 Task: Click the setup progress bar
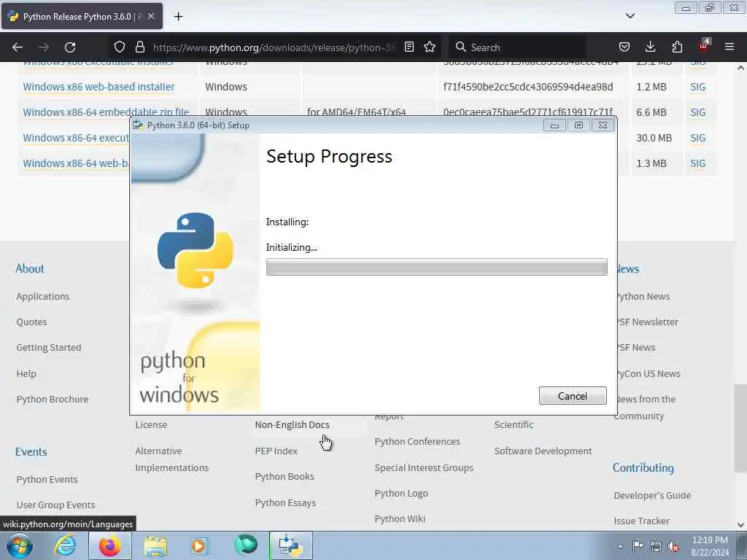tap(436, 267)
